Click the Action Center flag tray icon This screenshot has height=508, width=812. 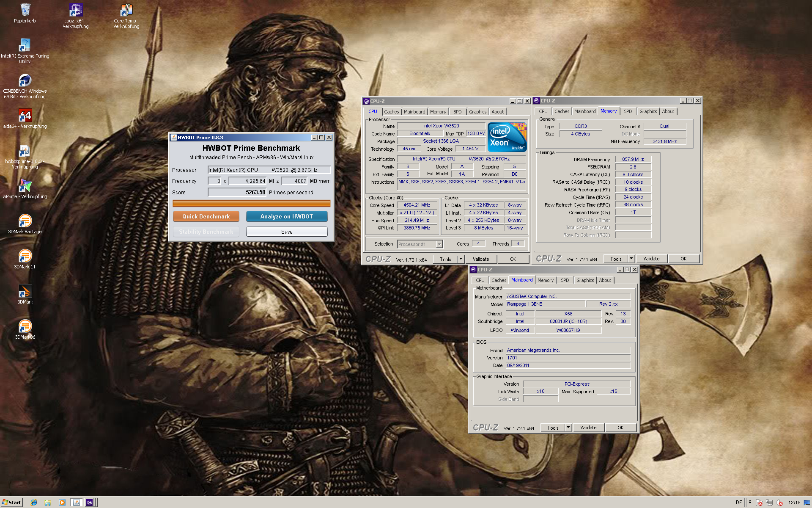coord(759,502)
